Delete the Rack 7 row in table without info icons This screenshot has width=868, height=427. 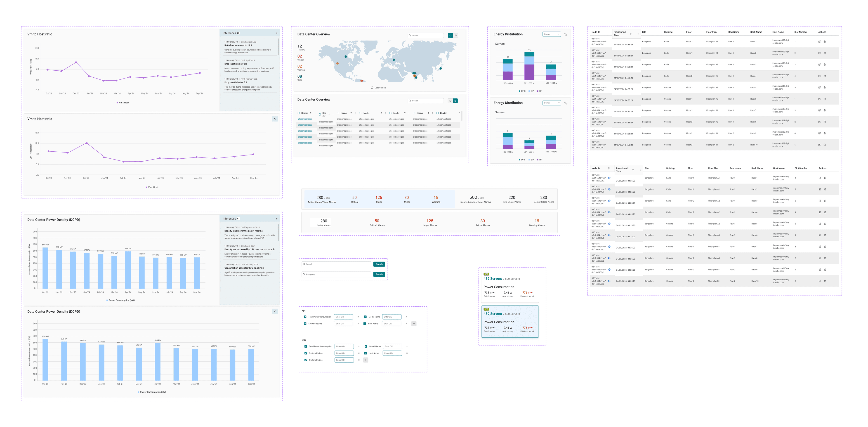point(825,110)
